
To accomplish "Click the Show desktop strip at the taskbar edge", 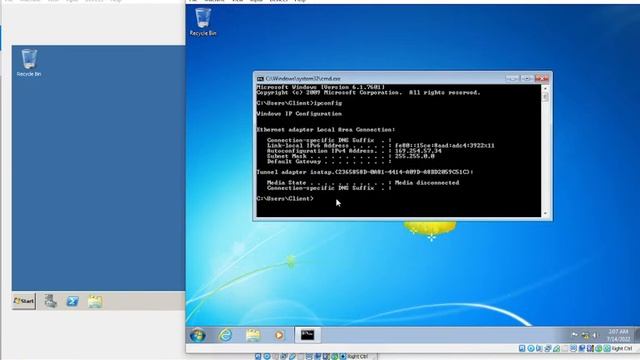I will [637, 335].
